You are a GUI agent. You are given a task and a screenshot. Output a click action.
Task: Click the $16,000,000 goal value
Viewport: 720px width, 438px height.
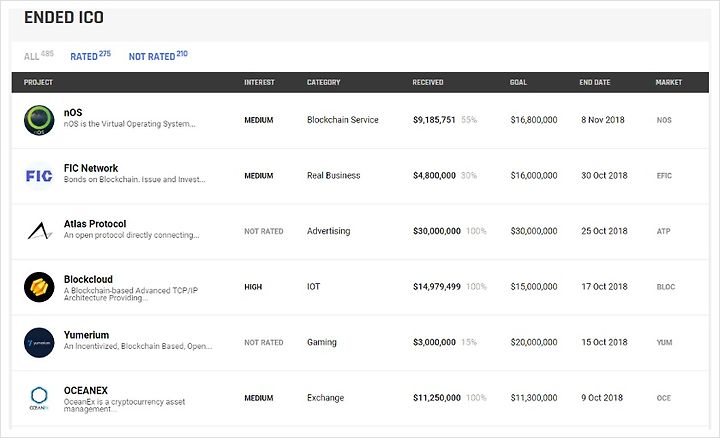pos(534,175)
